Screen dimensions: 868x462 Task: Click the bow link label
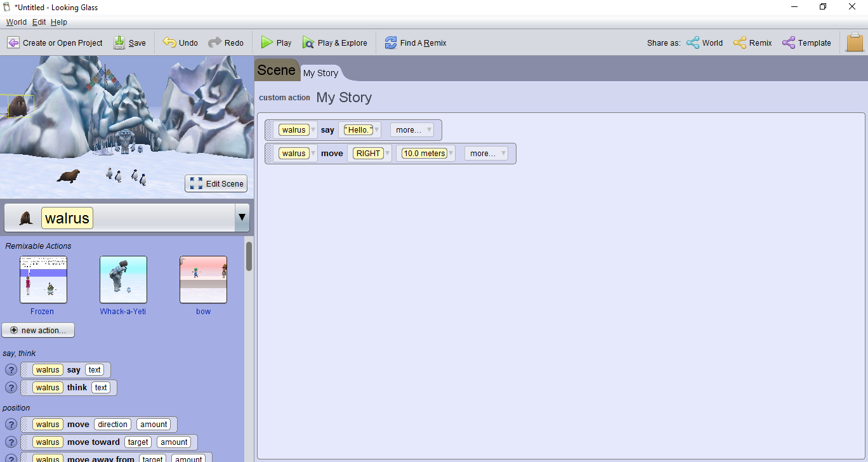tap(203, 312)
